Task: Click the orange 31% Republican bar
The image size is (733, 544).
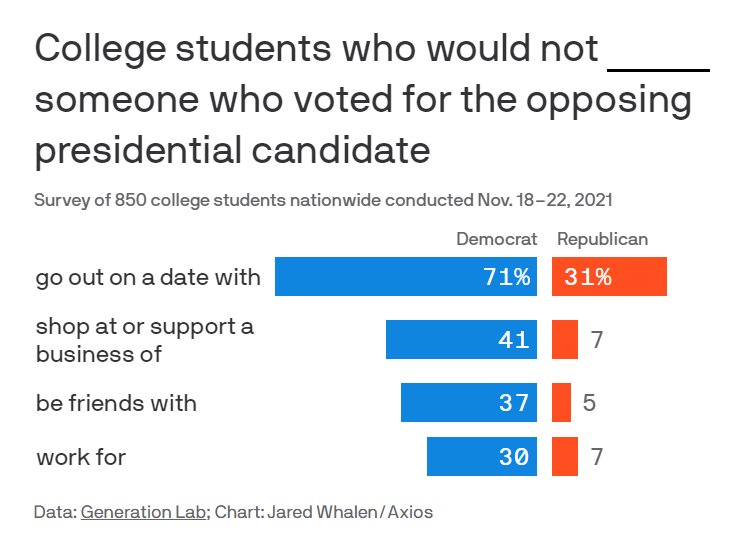Action: pyautogui.click(x=609, y=277)
